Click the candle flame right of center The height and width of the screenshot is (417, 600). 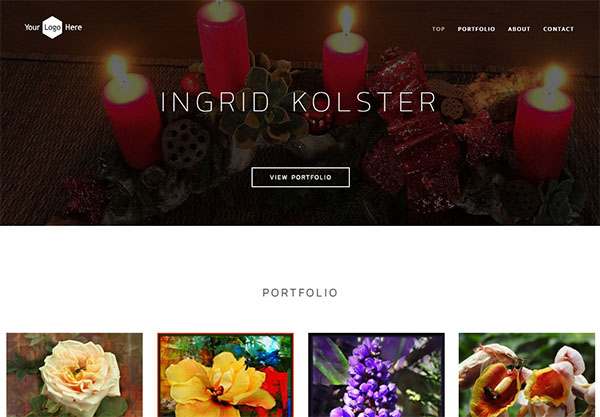pyautogui.click(x=347, y=20)
